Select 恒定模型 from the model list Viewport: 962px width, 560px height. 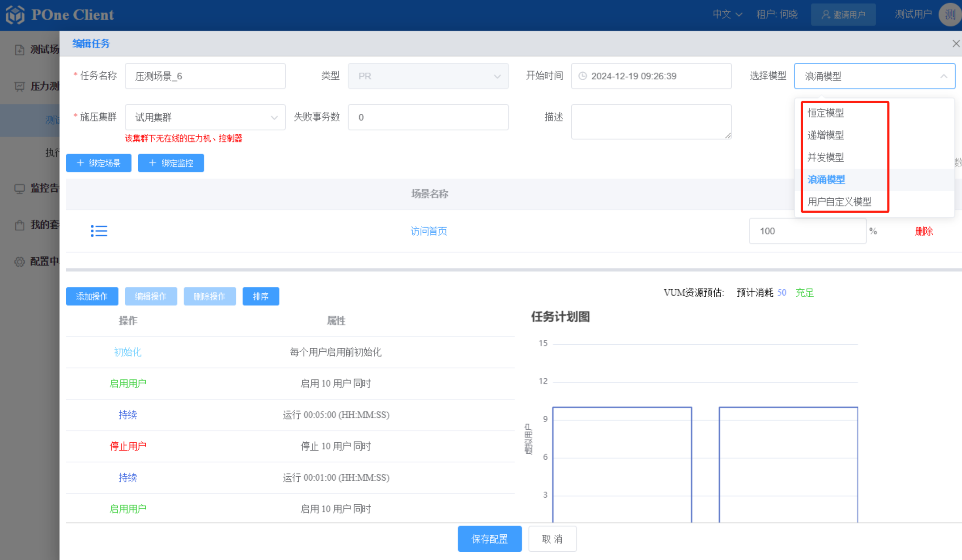coord(826,113)
